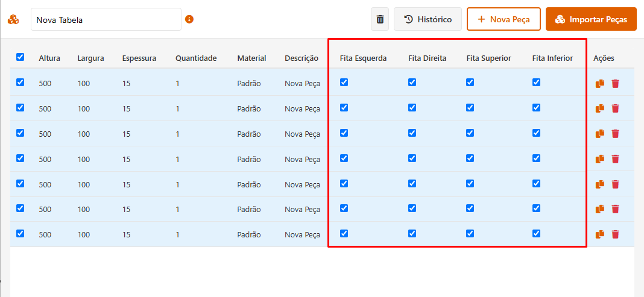Click the Importar Peças button
The height and width of the screenshot is (297, 644).
point(591,19)
